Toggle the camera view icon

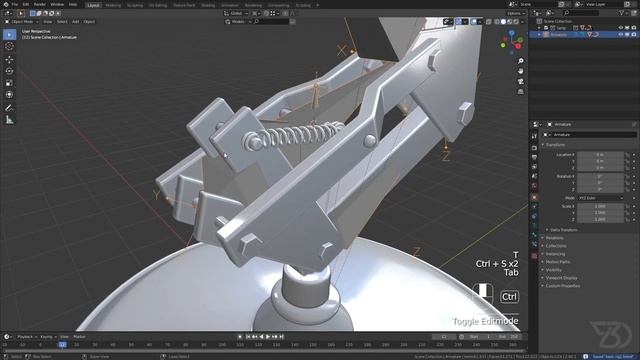pos(520,81)
